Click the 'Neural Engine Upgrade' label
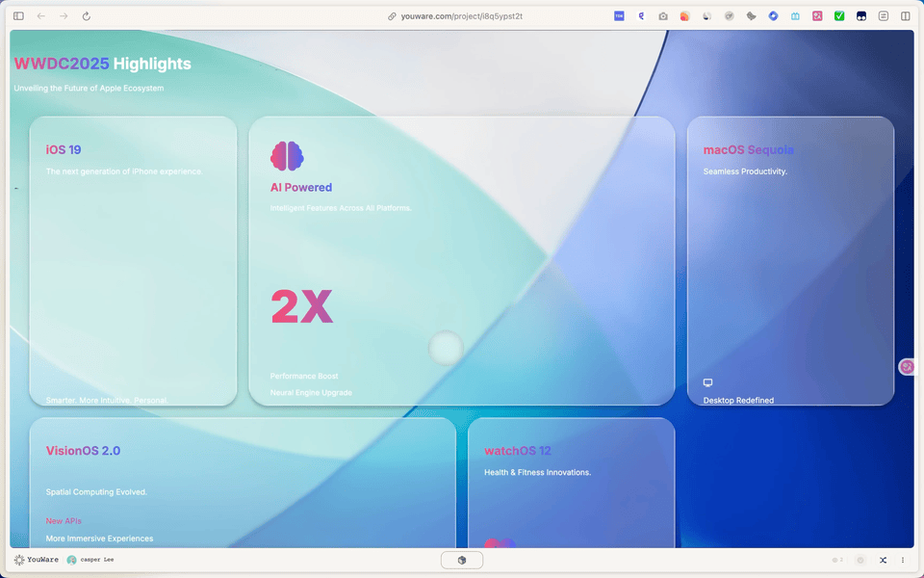Image resolution: width=924 pixels, height=578 pixels. click(311, 392)
